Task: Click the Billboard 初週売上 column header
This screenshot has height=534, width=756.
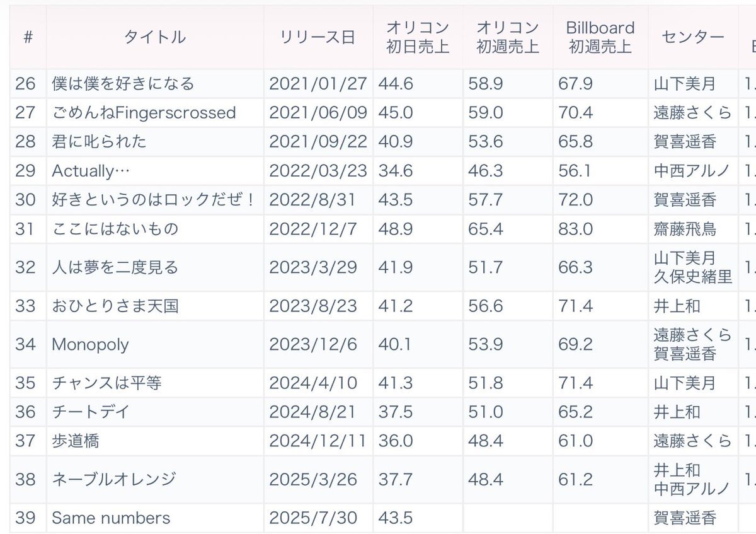Action: 600,37
